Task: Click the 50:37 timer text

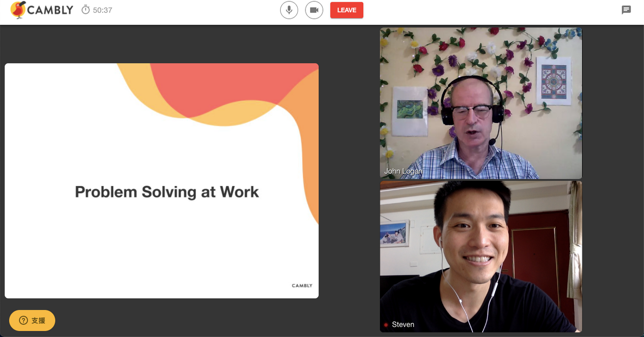Action: click(x=103, y=10)
